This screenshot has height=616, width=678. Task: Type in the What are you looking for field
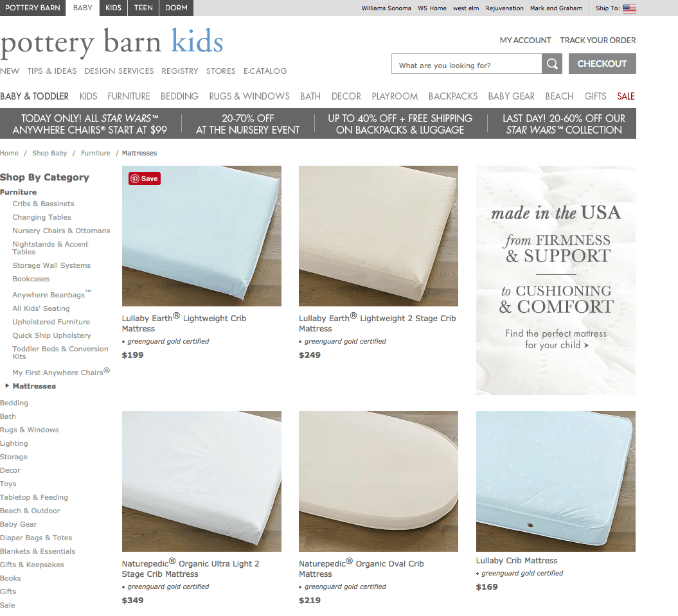(467, 64)
